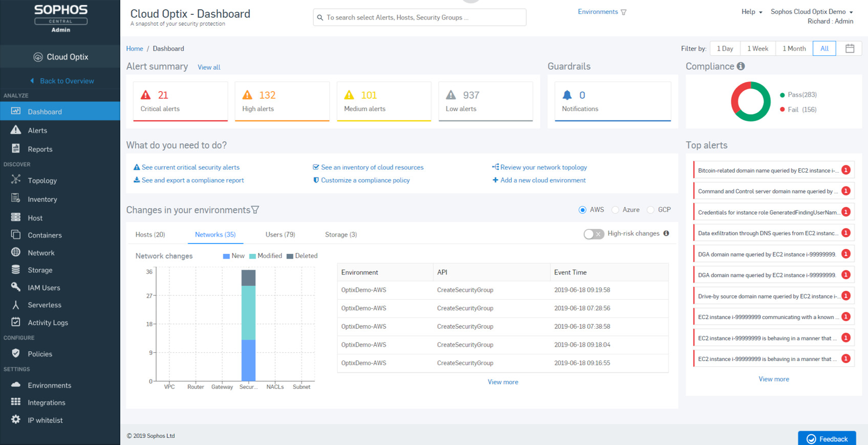Select the Azure radio button
Image resolution: width=868 pixels, height=445 pixels.
click(x=615, y=209)
